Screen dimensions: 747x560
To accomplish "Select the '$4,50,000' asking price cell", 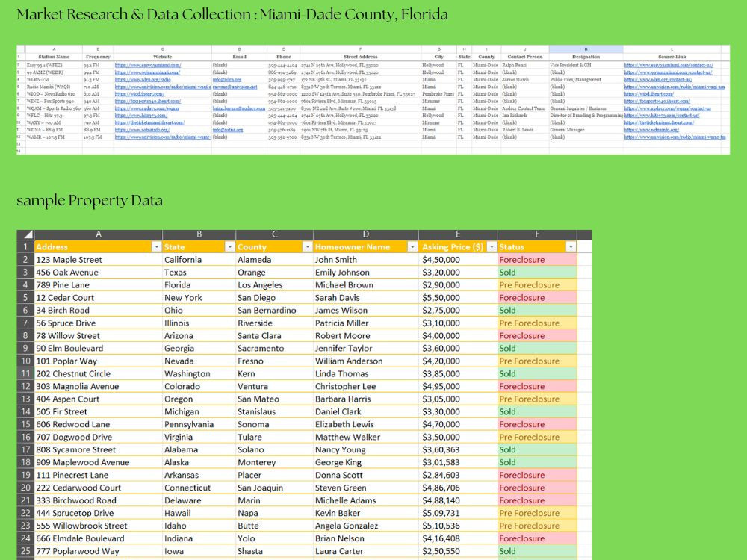I will point(459,260).
